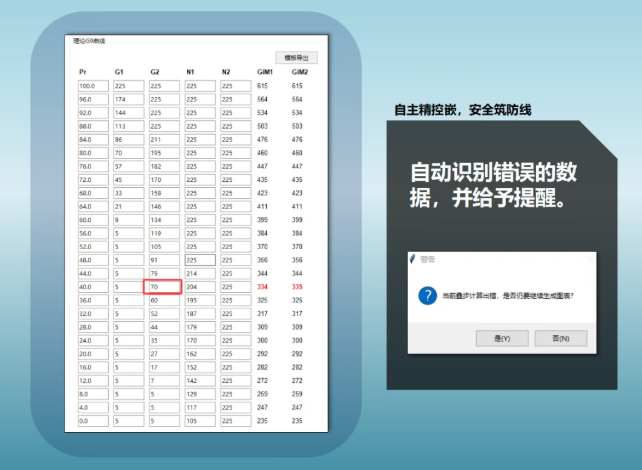Click the red GiM2 value 335

tap(298, 287)
